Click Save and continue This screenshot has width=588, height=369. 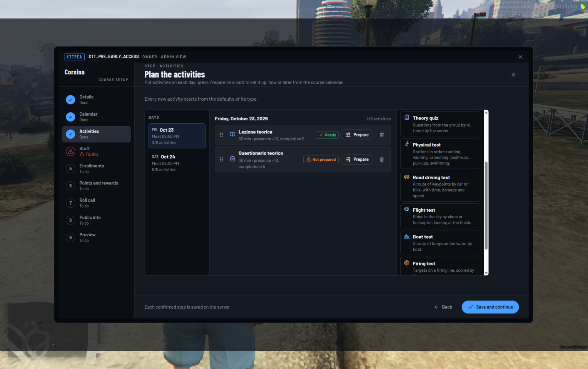tap(490, 307)
